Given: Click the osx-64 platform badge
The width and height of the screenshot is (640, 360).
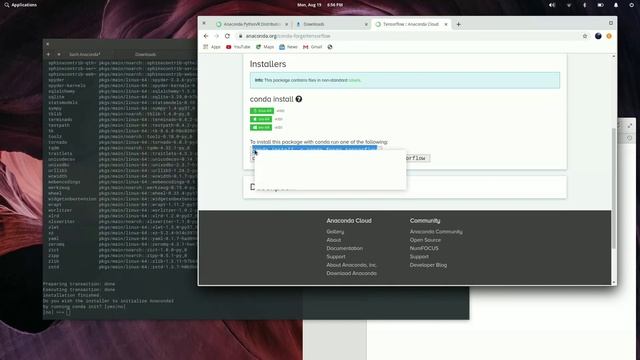Looking at the screenshot, I should coord(261,119).
